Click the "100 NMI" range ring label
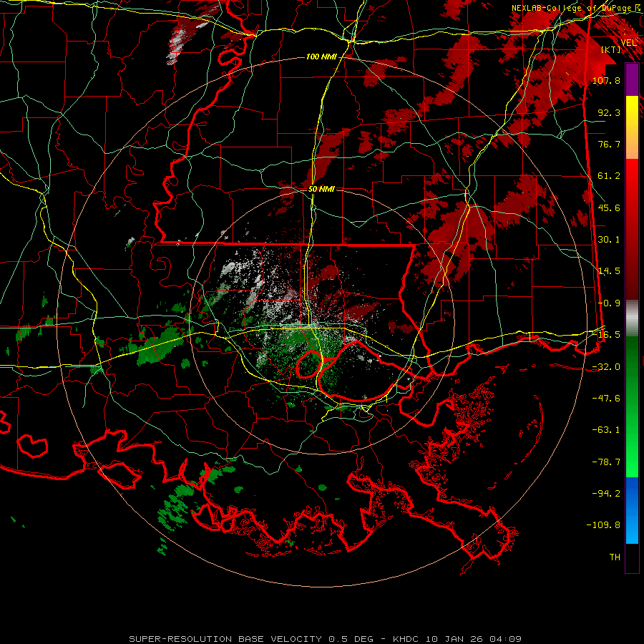Viewport: 644px width, 644px height. point(321,57)
